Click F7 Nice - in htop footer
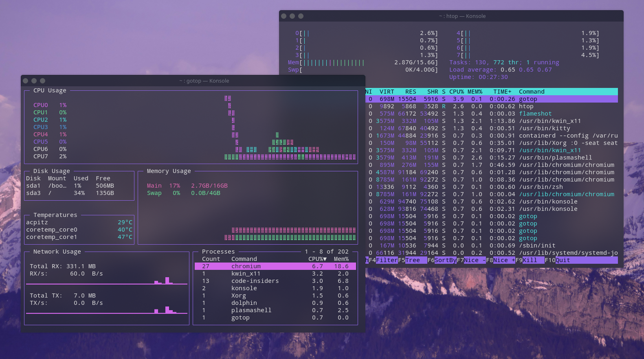Image resolution: width=644 pixels, height=359 pixels. [471, 260]
